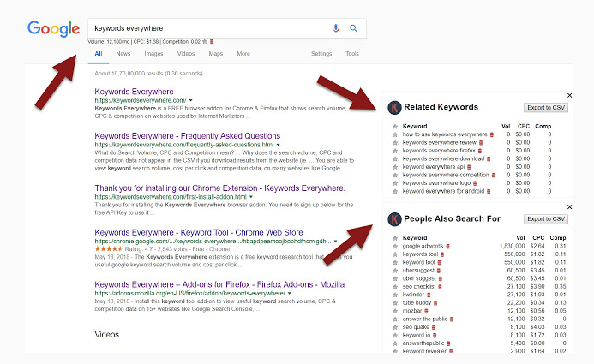Star 'keywords everywhere competition' keyword
594x364 pixels.
click(395, 176)
